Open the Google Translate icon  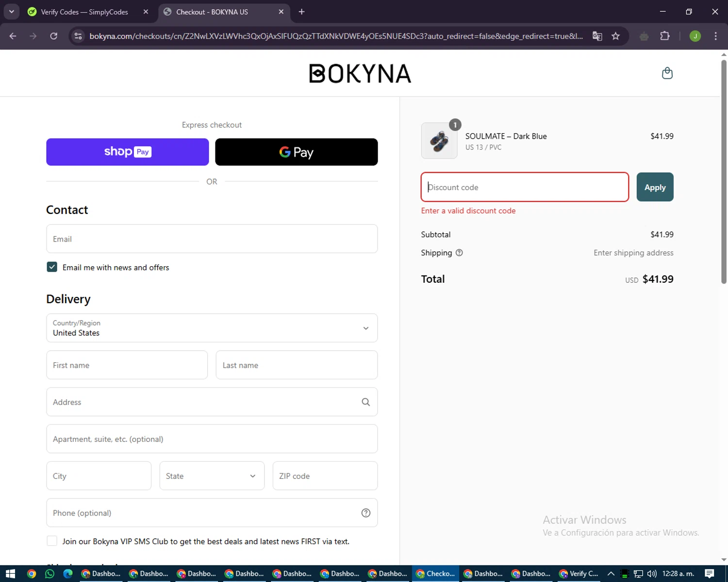pyautogui.click(x=597, y=36)
